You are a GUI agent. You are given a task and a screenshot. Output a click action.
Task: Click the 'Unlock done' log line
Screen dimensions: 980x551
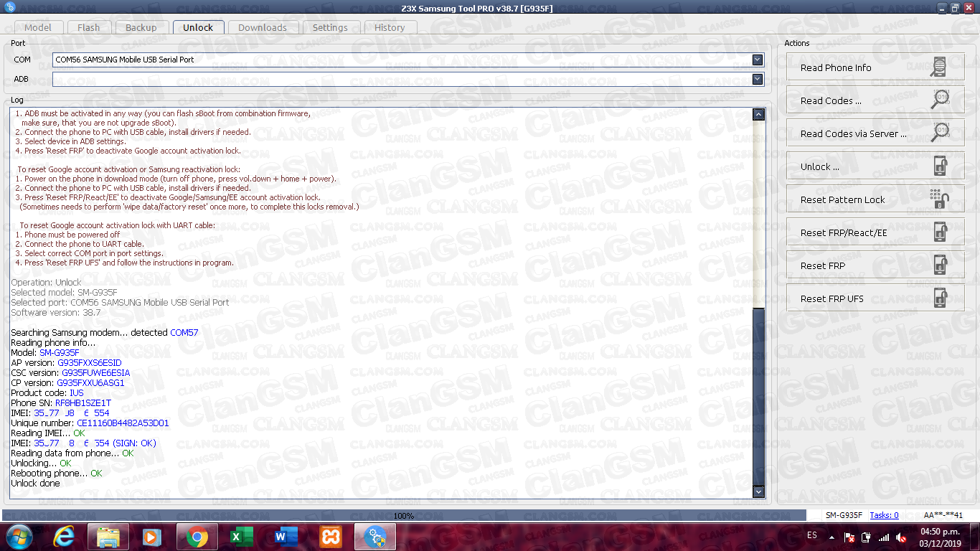tap(35, 484)
